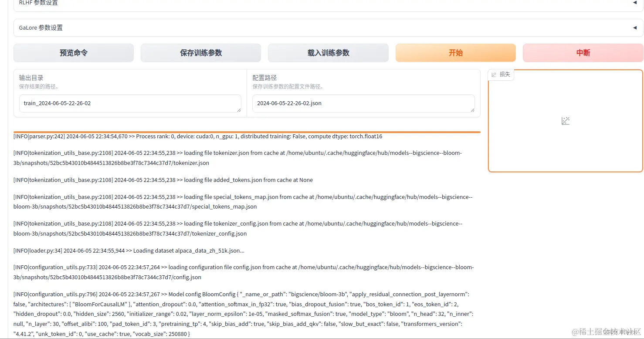This screenshot has width=644, height=339.
Task: Click the 保存训练参数的配置文件路径 hint text
Action: pos(288,86)
